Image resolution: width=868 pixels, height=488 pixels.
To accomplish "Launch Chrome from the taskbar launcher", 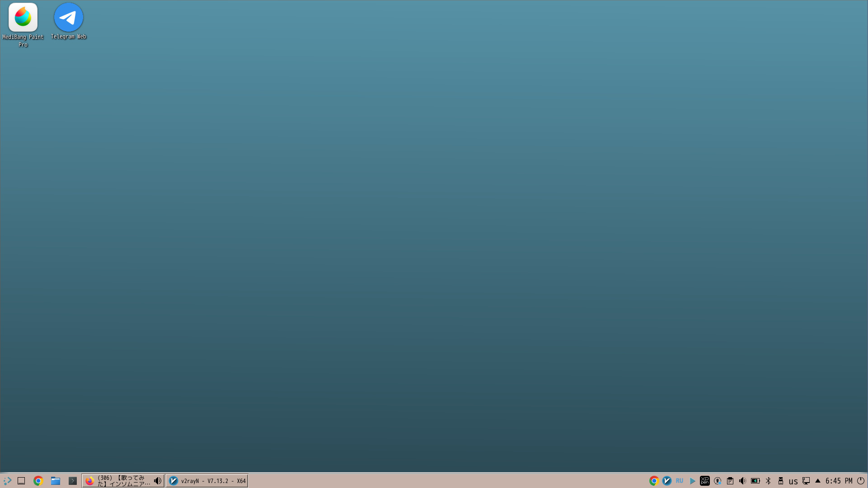I will pos(38,481).
